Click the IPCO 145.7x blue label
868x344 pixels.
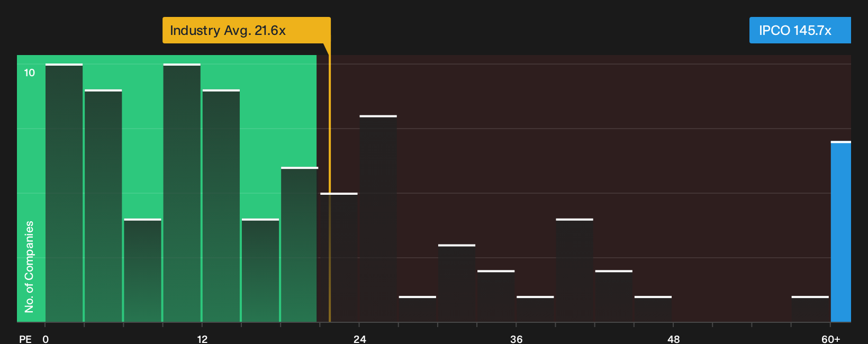pos(800,30)
